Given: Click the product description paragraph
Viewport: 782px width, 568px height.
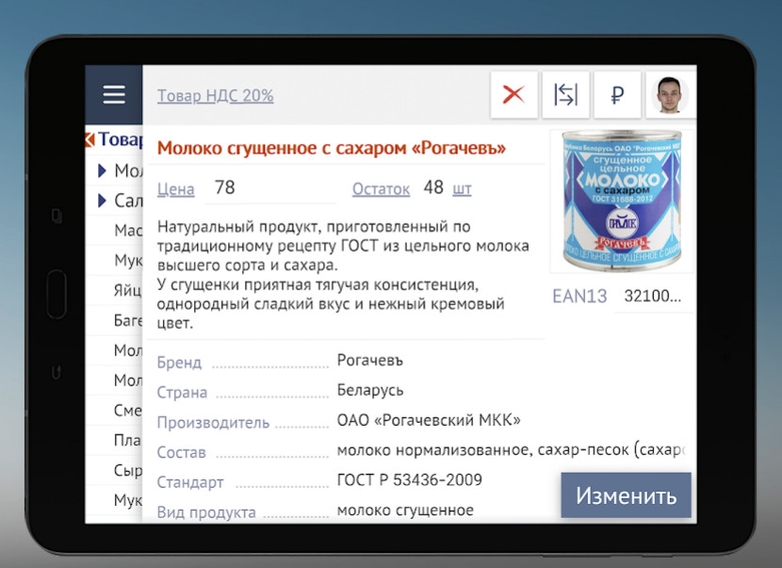Looking at the screenshot, I should tap(343, 275).
